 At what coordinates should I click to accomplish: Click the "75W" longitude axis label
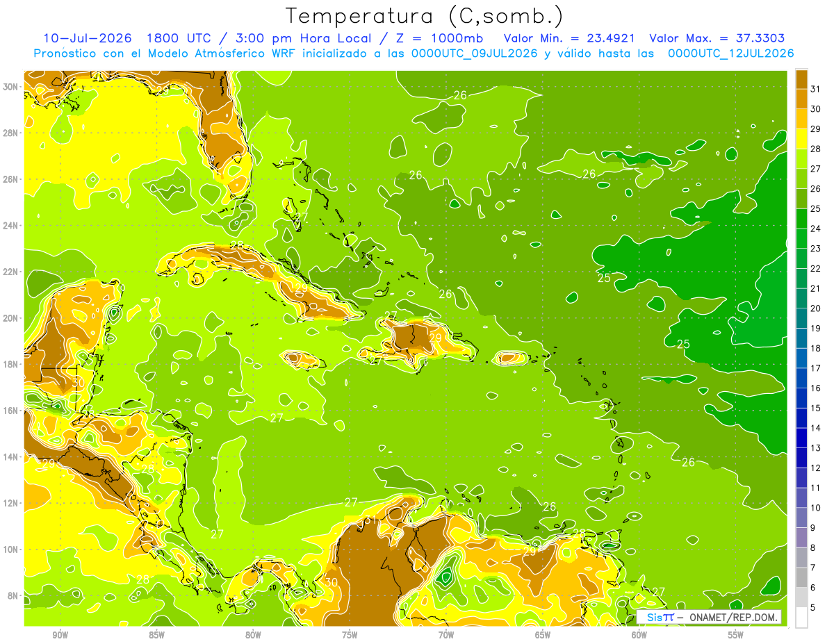350,635
